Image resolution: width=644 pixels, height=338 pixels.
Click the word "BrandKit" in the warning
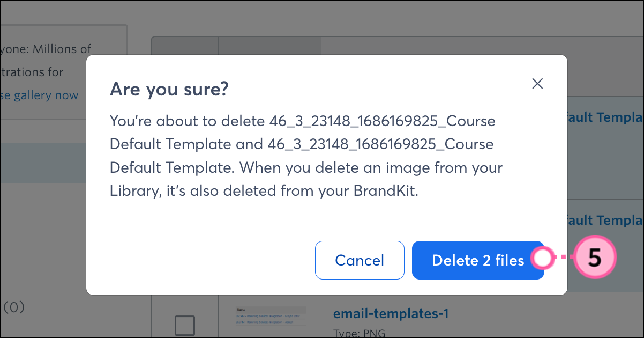(x=385, y=192)
